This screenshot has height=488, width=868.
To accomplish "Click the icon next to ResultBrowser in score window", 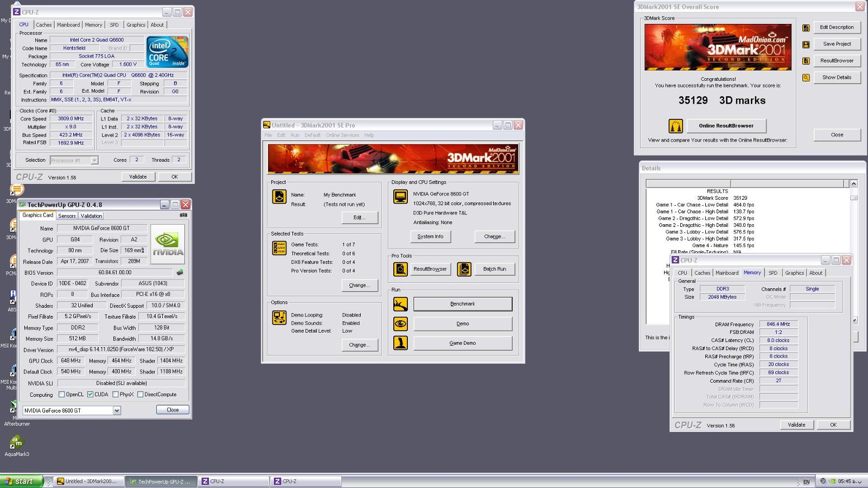I will [806, 61].
